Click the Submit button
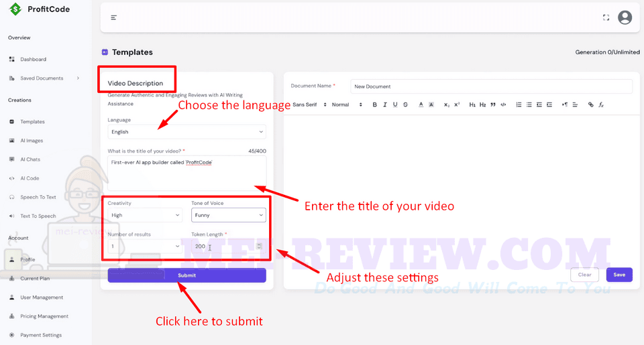644x345 pixels. click(187, 275)
